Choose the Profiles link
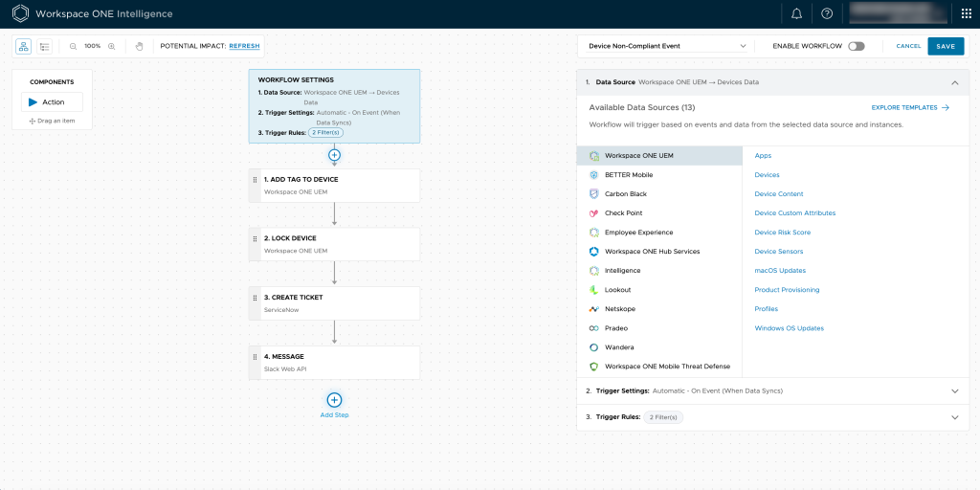 point(767,309)
